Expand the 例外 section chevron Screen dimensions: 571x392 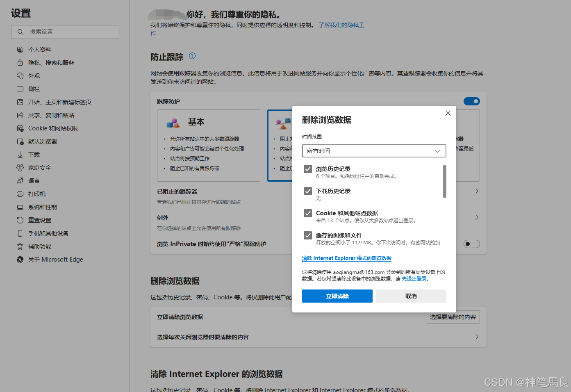[x=476, y=217]
